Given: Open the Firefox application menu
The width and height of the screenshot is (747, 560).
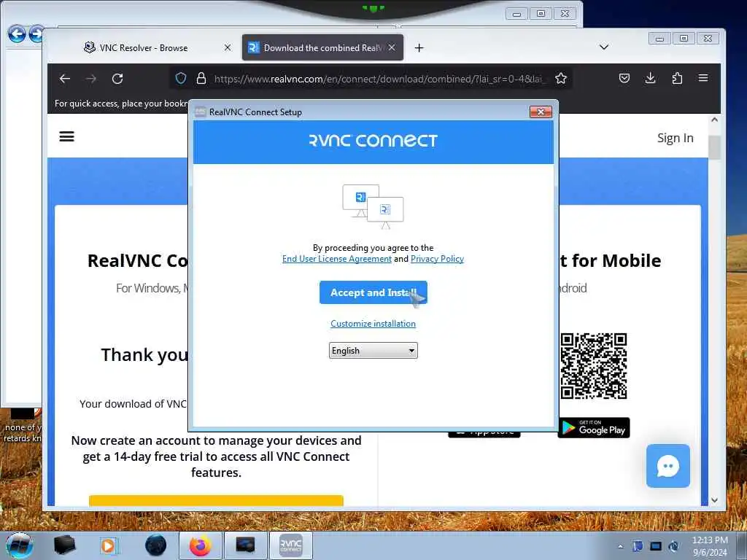Looking at the screenshot, I should pyautogui.click(x=703, y=78).
